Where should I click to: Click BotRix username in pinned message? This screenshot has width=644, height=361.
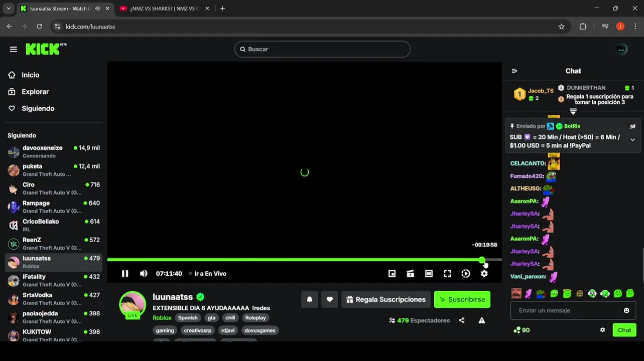coord(572,126)
